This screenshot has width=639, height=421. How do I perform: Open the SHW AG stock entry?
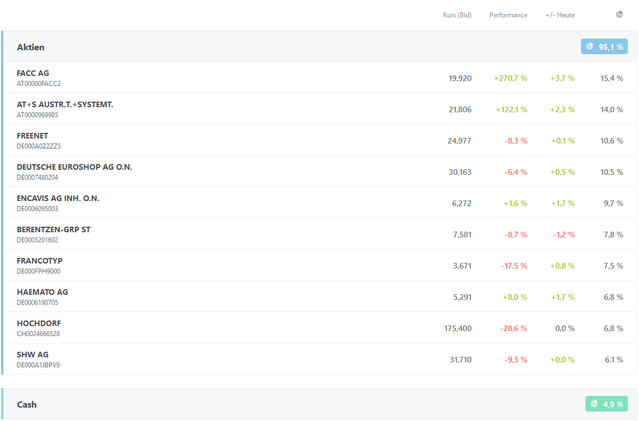click(320, 359)
